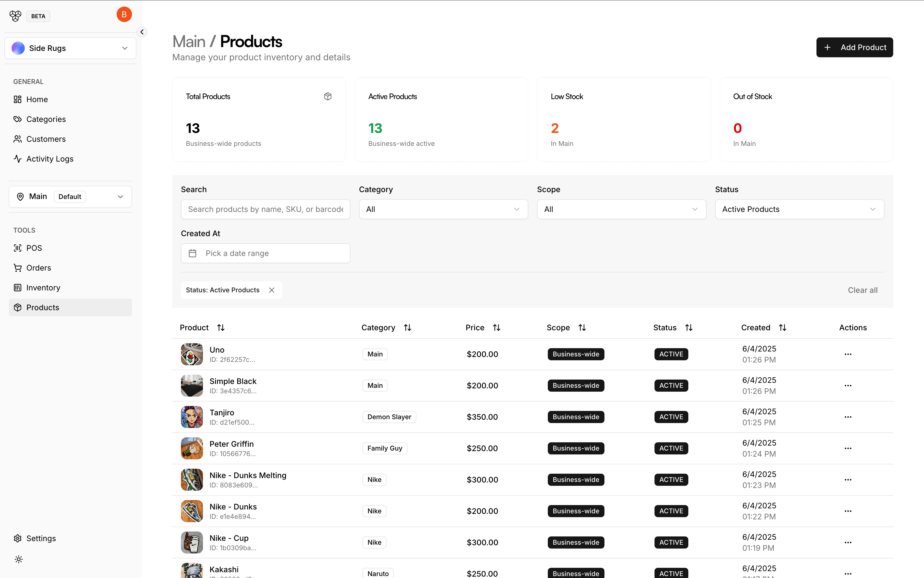
Task: Select Products in the sidebar
Action: [x=70, y=308]
